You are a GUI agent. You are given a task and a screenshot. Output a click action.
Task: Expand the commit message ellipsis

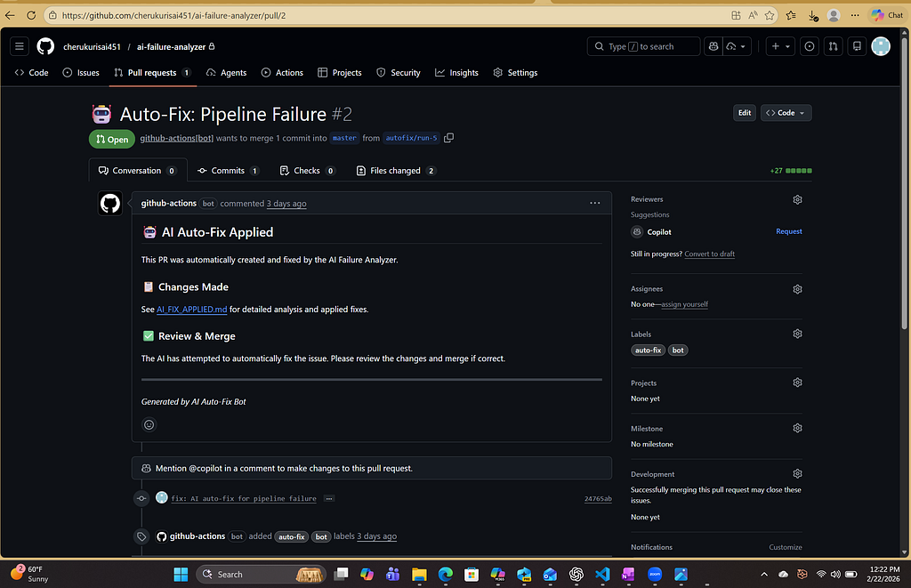coord(329,498)
